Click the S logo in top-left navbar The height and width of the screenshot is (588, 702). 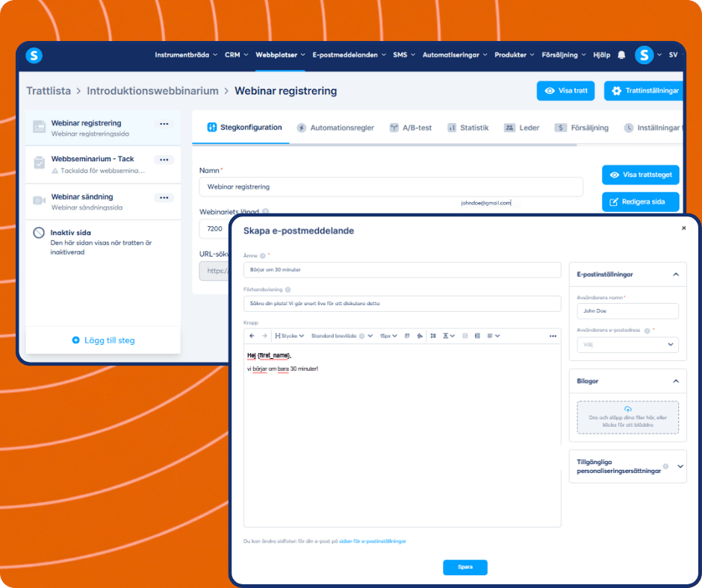[34, 55]
